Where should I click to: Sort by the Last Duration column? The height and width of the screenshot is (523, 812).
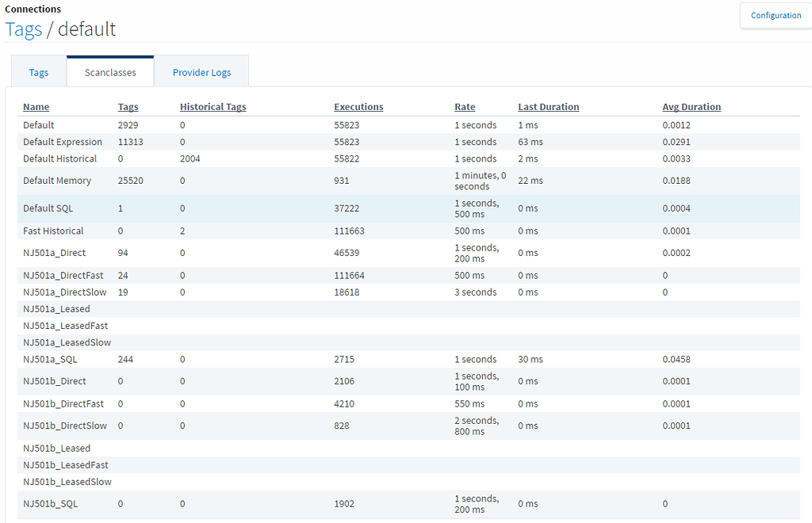(548, 106)
